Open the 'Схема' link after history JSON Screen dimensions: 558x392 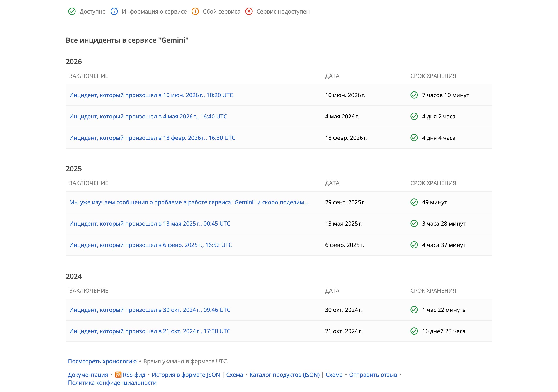tap(235, 375)
